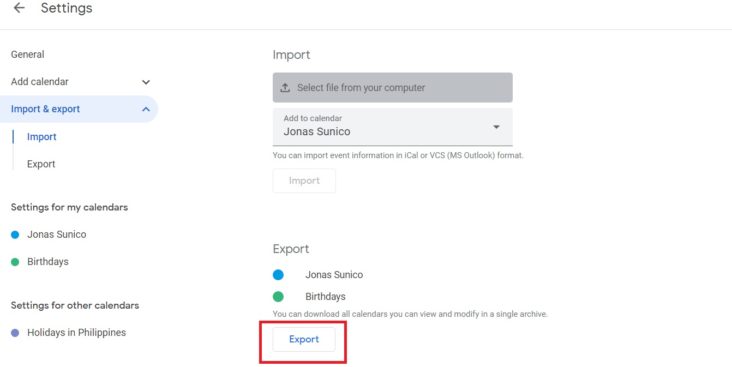The width and height of the screenshot is (732, 367).
Task: Click blue circle in Export list
Action: pos(278,275)
